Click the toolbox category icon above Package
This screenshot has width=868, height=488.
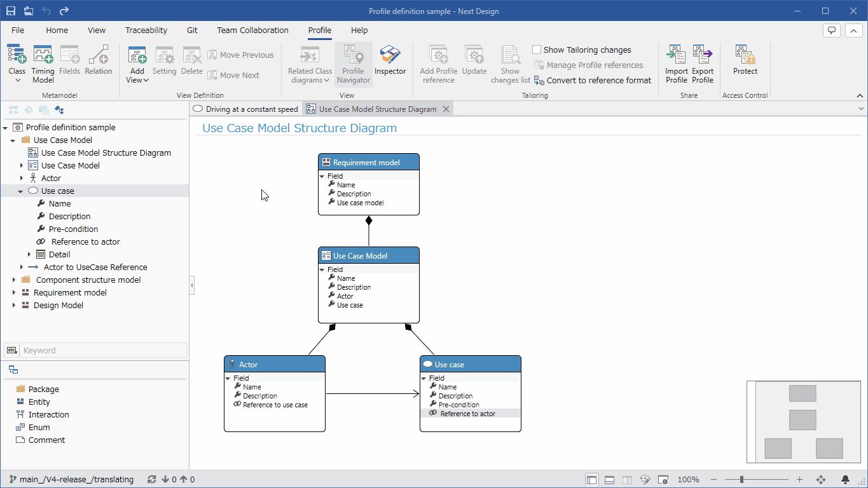pyautogui.click(x=13, y=370)
